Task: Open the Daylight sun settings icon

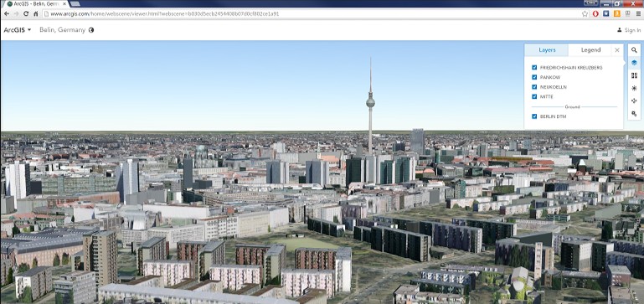Action: (x=634, y=88)
